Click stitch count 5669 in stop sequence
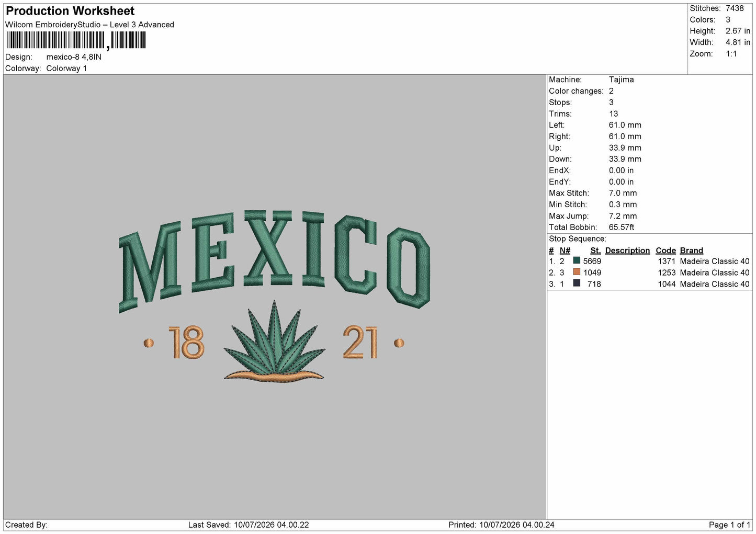This screenshot has width=756, height=534. (592, 262)
